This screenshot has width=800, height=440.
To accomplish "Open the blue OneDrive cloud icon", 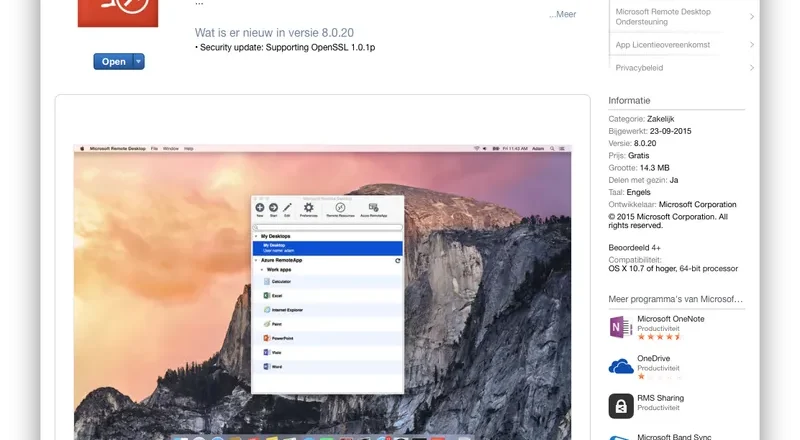I will (621, 366).
